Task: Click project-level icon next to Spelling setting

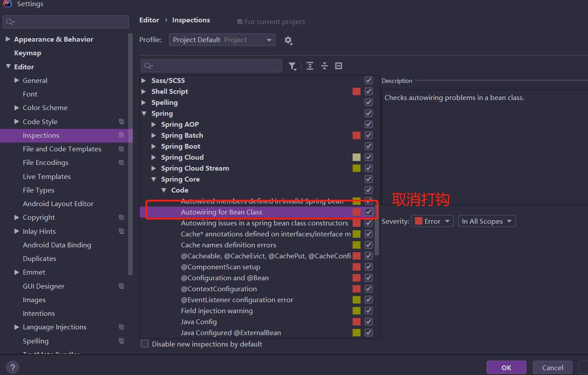Action: [122, 341]
